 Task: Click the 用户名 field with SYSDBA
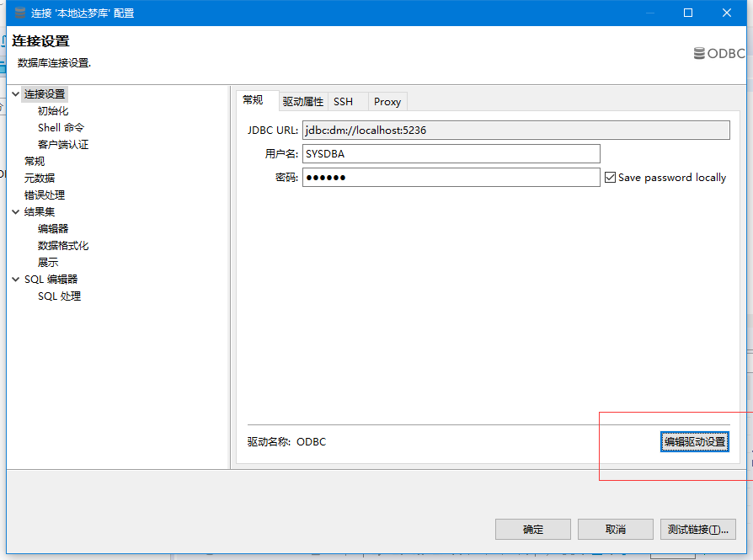(x=451, y=154)
